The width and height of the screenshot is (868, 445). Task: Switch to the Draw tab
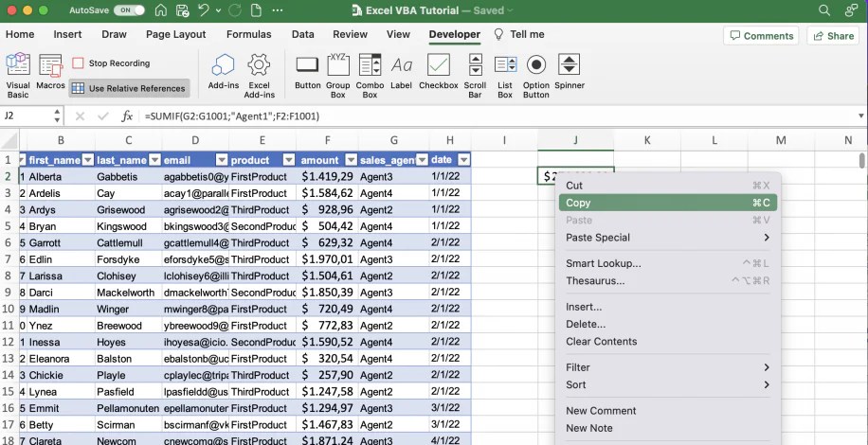pyautogui.click(x=114, y=34)
